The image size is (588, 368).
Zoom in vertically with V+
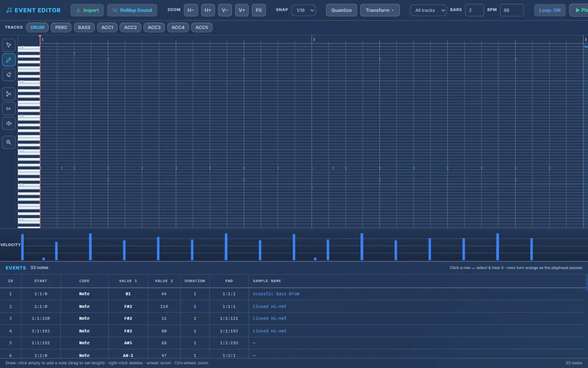tap(242, 10)
